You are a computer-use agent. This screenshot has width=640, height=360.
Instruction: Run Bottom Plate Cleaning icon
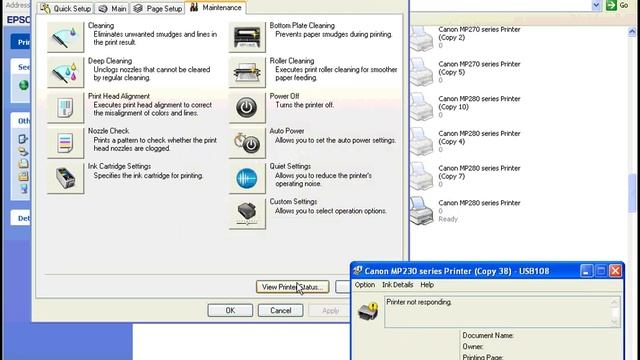[247, 37]
